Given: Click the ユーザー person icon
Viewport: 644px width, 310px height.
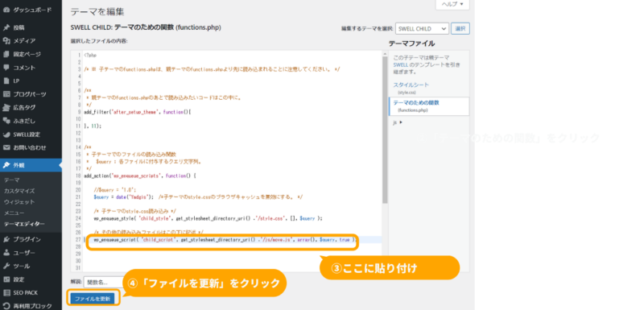Looking at the screenshot, I should coord(6,253).
